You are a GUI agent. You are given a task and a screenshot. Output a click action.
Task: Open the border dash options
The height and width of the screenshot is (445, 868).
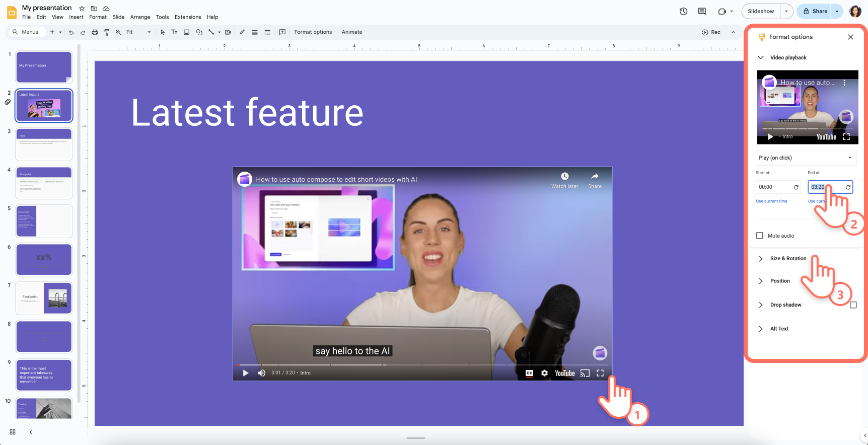point(267,32)
